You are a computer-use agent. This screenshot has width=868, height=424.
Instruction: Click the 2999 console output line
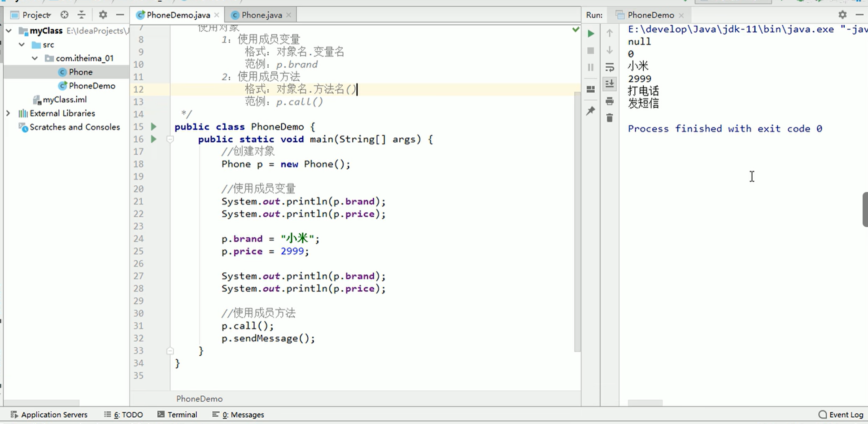(640, 79)
